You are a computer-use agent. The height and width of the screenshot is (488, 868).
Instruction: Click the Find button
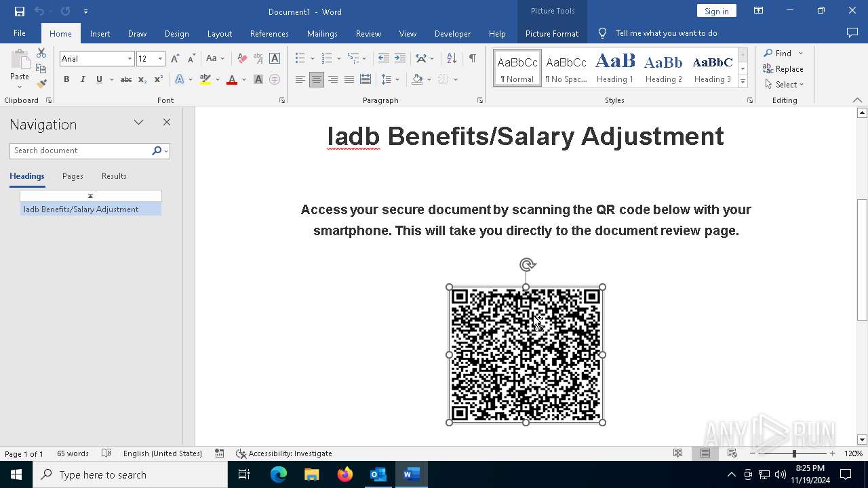coord(778,53)
